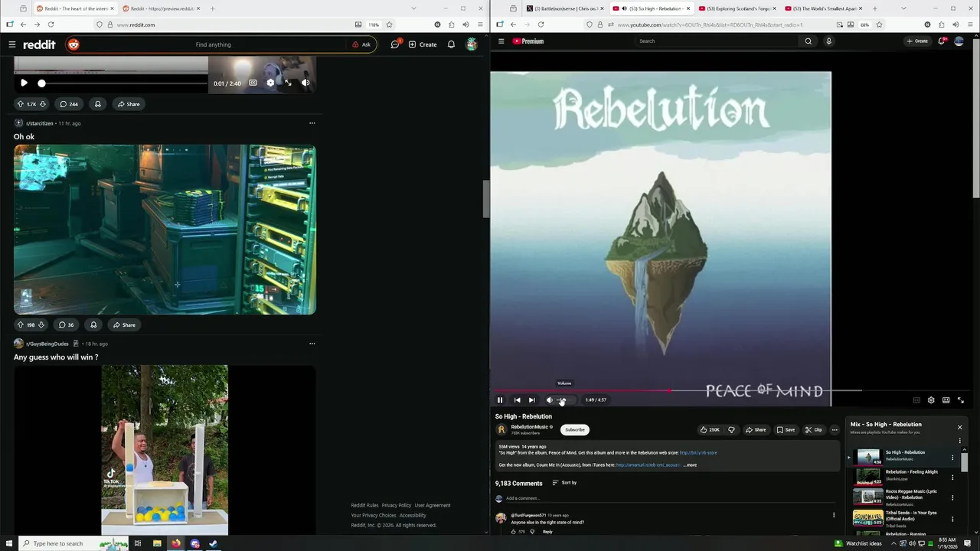Open YouTube notifications bell
This screenshot has width=980, height=551.
tap(942, 41)
